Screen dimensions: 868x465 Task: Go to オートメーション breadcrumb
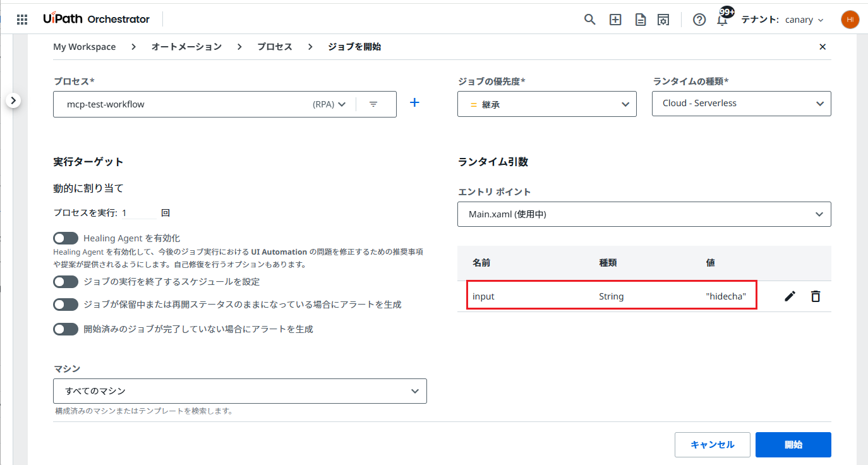[186, 47]
